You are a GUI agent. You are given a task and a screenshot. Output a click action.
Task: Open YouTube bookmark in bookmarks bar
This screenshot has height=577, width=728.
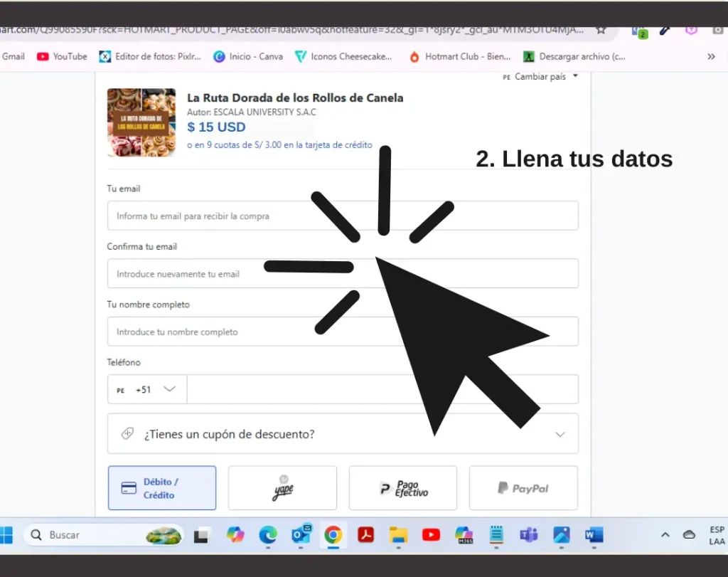[63, 56]
